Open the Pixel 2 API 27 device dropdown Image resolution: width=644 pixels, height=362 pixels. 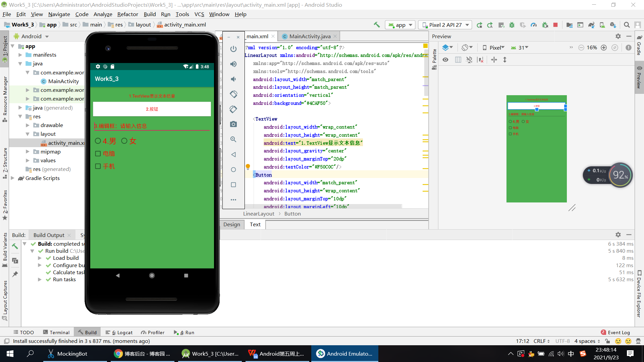[445, 25]
